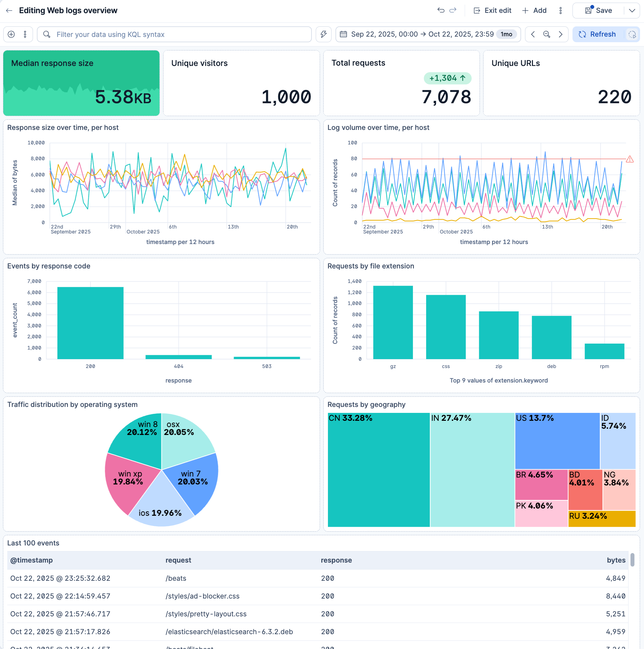Edit the end date Oct 22, 2025
The height and width of the screenshot is (649, 644).
pos(461,34)
